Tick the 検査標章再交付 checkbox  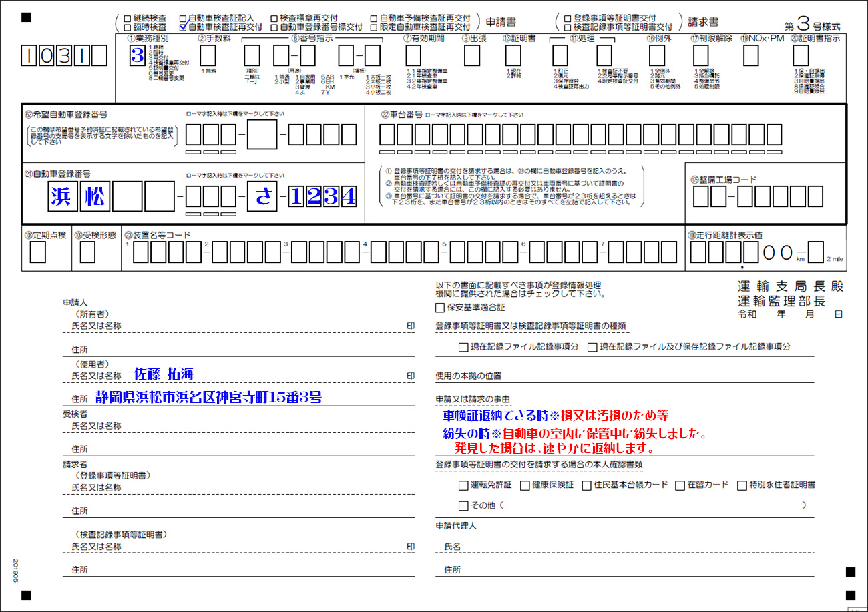pyautogui.click(x=274, y=19)
